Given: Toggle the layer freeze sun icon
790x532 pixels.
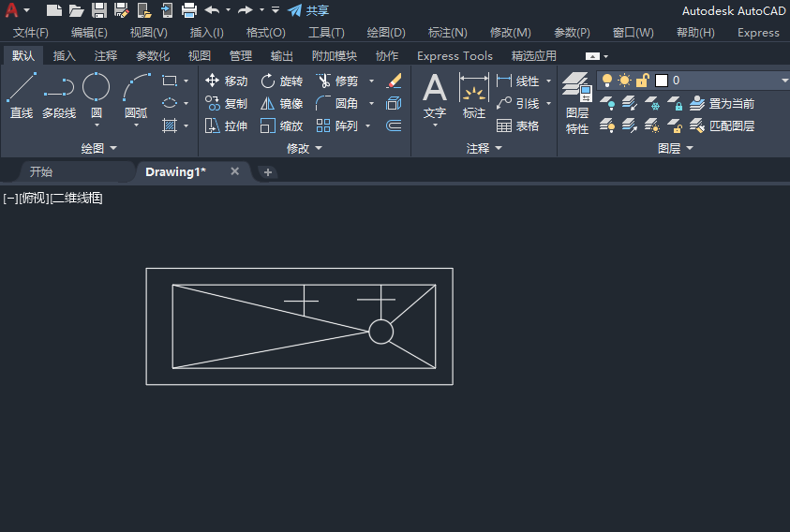Looking at the screenshot, I should coord(624,81).
